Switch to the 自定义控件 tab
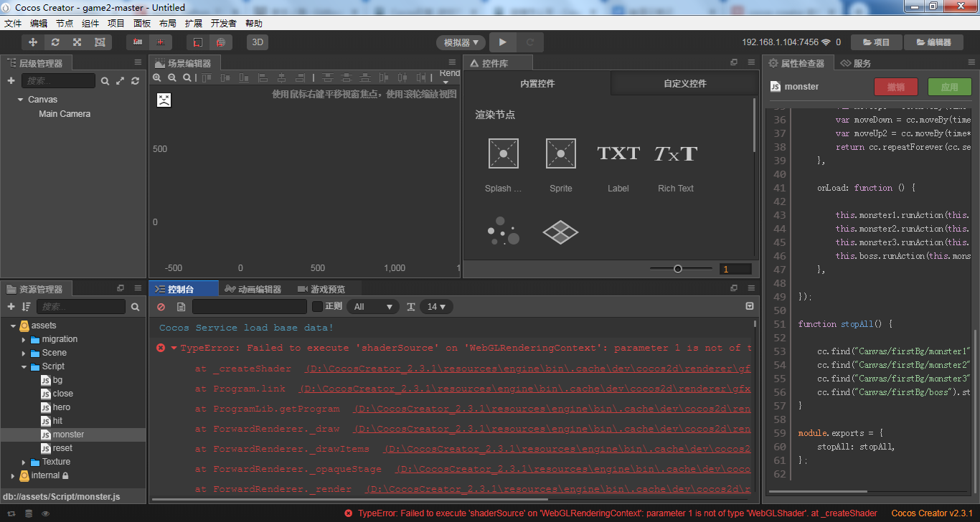Viewport: 980px width, 522px height. (685, 83)
